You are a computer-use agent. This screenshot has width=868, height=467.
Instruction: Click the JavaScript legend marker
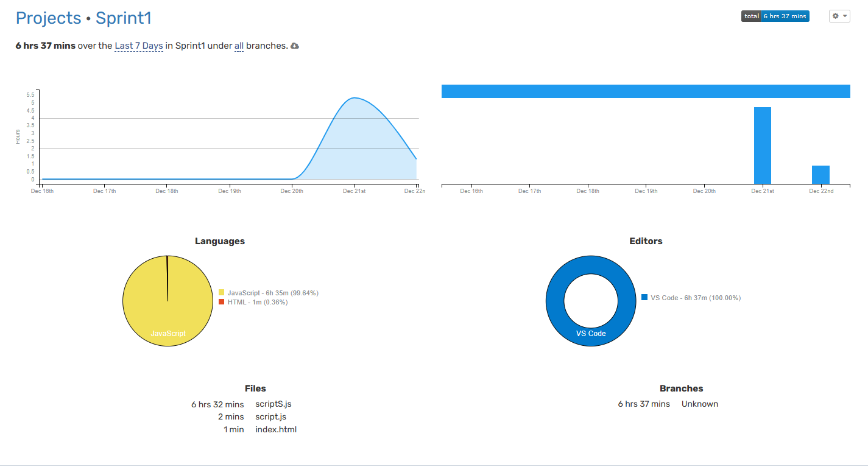click(222, 292)
